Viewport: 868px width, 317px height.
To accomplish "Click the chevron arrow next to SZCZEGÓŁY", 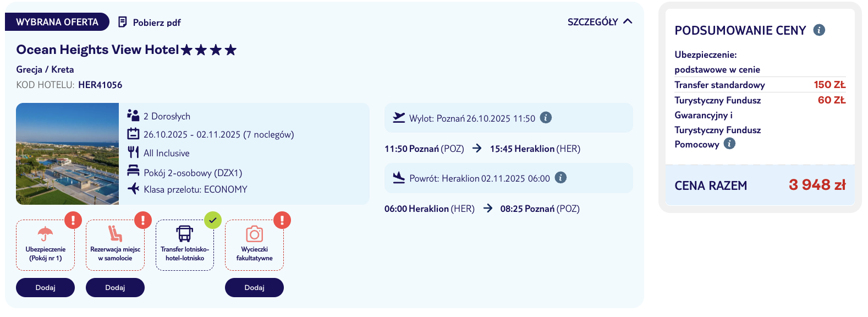I will (x=628, y=21).
